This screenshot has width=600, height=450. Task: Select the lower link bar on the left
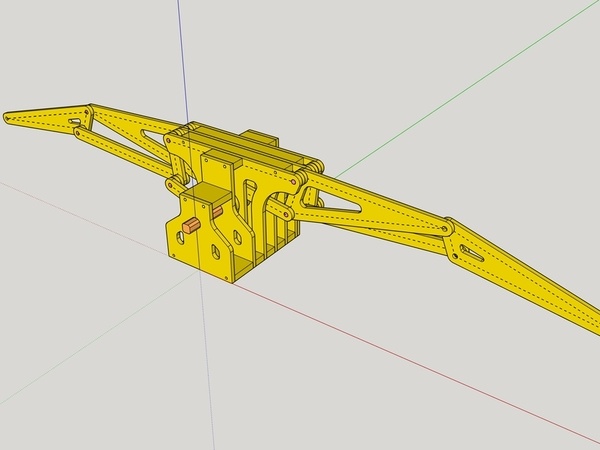(x=120, y=162)
